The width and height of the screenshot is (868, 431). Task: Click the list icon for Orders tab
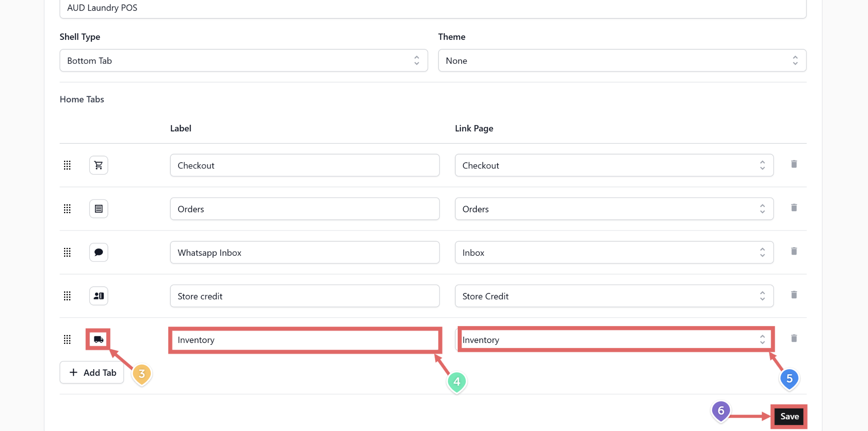click(98, 209)
